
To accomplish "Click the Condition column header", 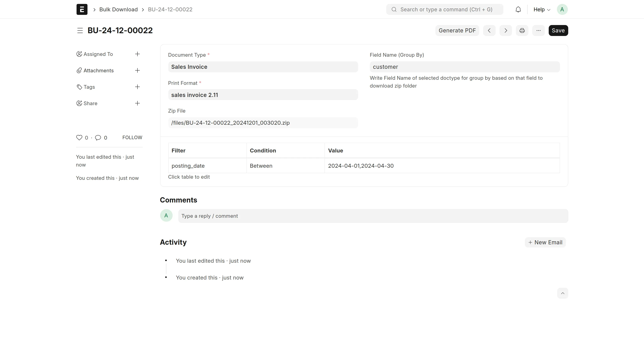I will 285,151.
